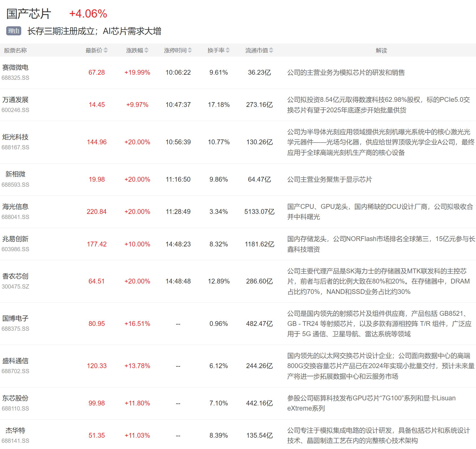Sort by 流通市值 column arrows

271,50
